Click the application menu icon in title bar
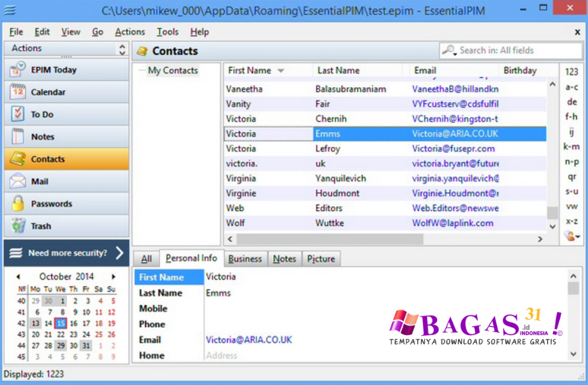This screenshot has height=385, width=588. point(10,10)
